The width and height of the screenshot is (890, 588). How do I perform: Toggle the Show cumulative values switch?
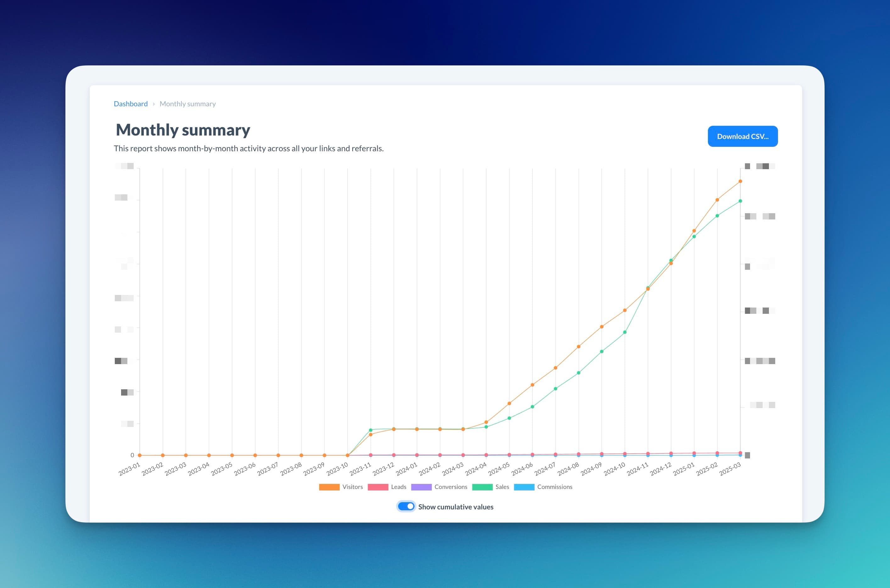pyautogui.click(x=406, y=506)
